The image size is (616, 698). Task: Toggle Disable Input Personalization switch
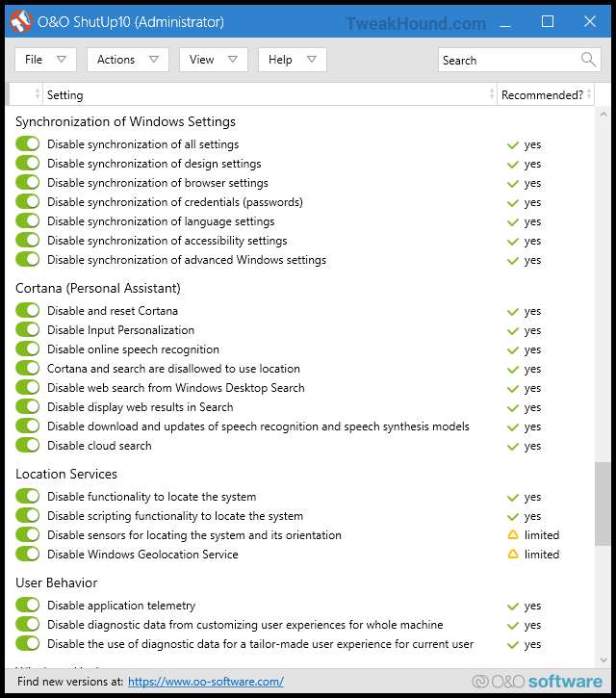(x=28, y=329)
